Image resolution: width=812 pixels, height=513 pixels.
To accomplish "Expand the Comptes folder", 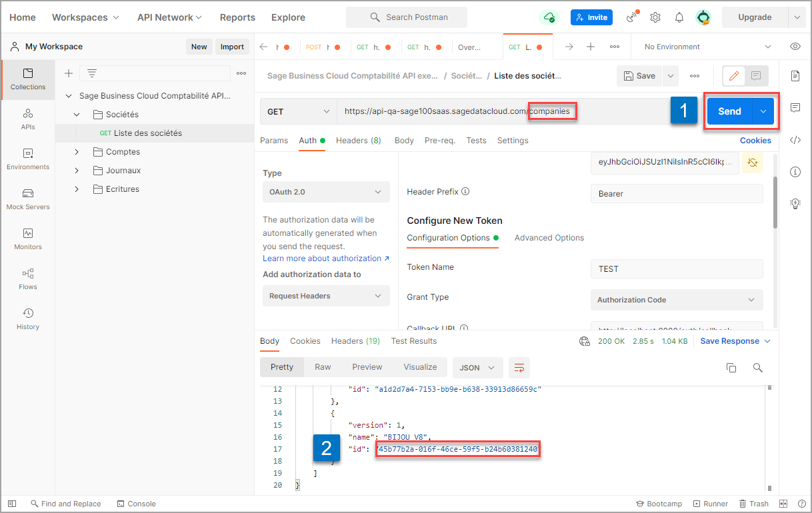I will pyautogui.click(x=77, y=152).
